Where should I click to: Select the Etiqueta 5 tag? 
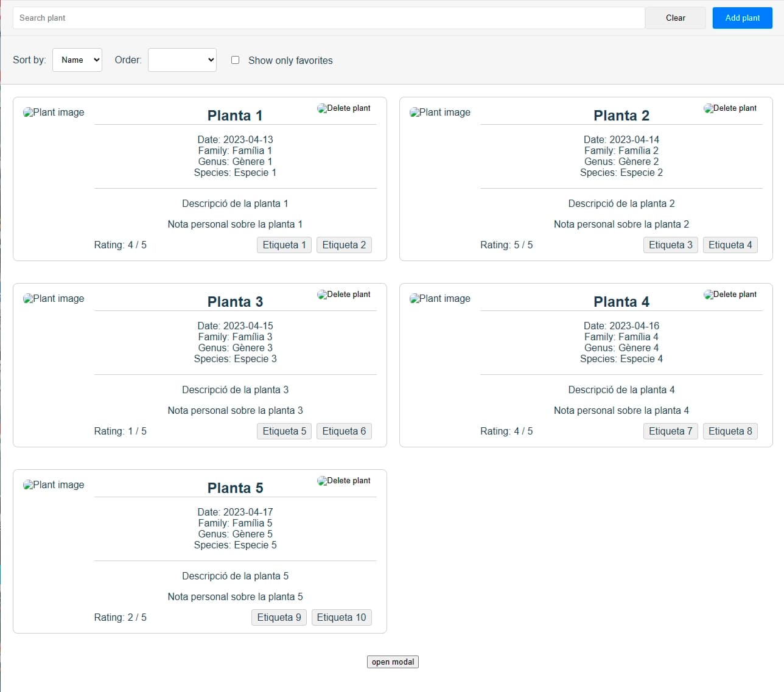(x=284, y=431)
